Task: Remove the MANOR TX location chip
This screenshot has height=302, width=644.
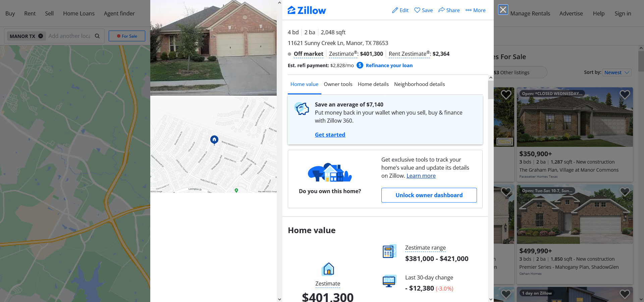Action: click(41, 36)
